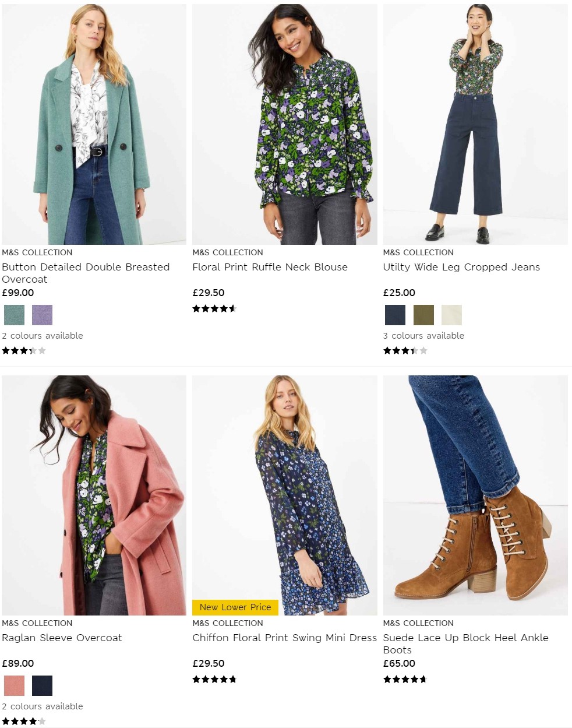
Task: Select the Utilty Wide Leg Cropped Jeans link
Action: coord(461,267)
